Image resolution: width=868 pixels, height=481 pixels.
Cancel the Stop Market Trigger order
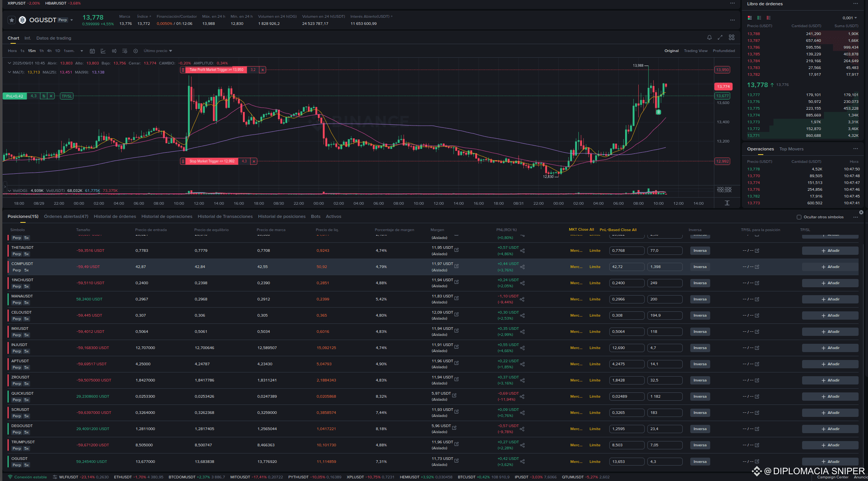tap(254, 161)
